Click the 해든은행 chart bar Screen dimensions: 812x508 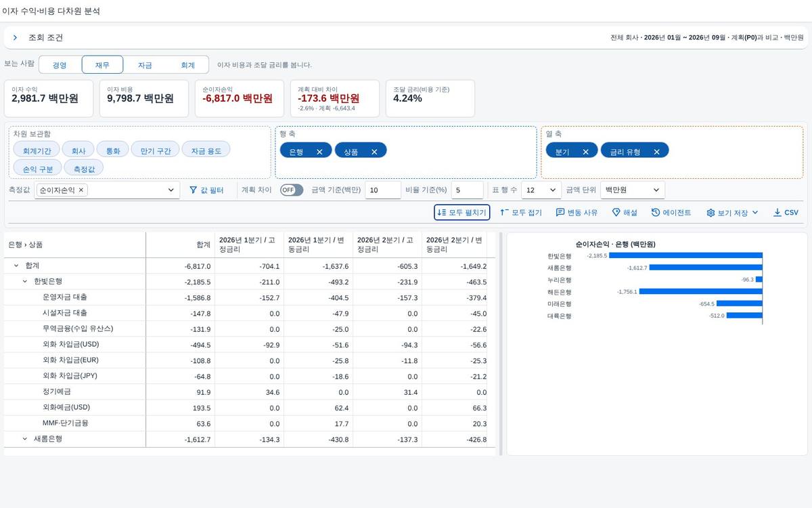click(x=701, y=291)
